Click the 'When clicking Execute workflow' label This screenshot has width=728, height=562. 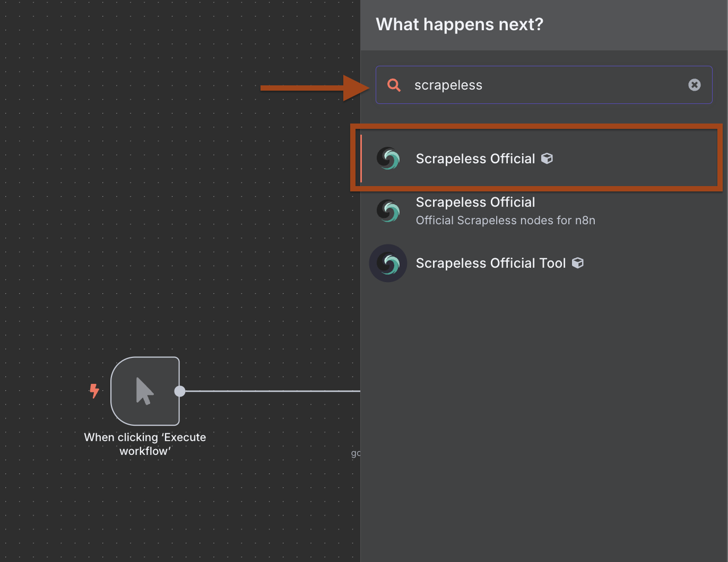145,444
